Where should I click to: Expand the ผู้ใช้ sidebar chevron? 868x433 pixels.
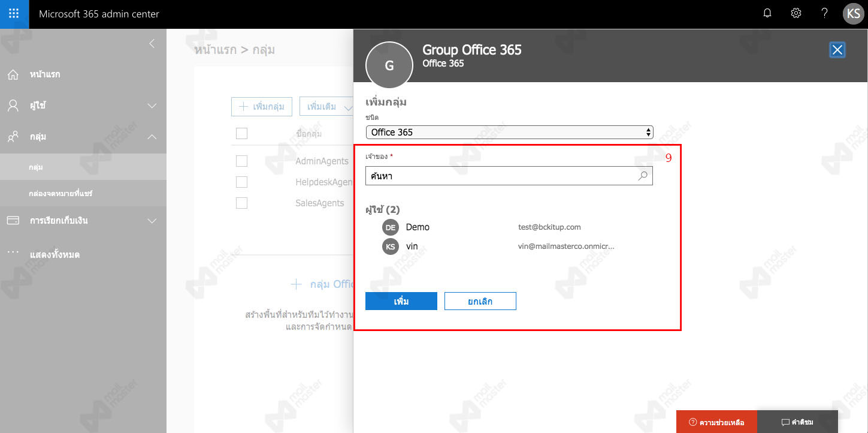[152, 106]
